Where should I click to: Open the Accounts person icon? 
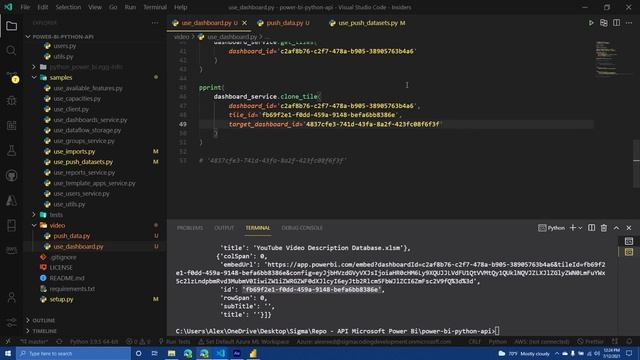[x=11, y=298]
